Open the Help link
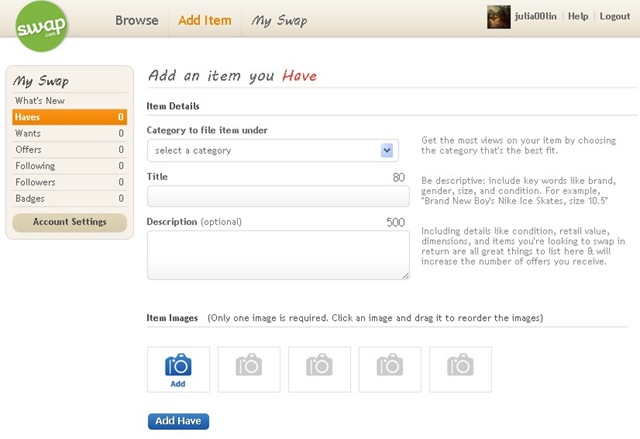 (x=578, y=16)
